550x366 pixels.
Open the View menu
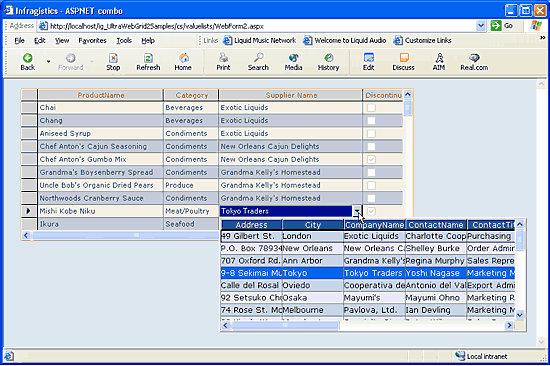pyautogui.click(x=62, y=41)
